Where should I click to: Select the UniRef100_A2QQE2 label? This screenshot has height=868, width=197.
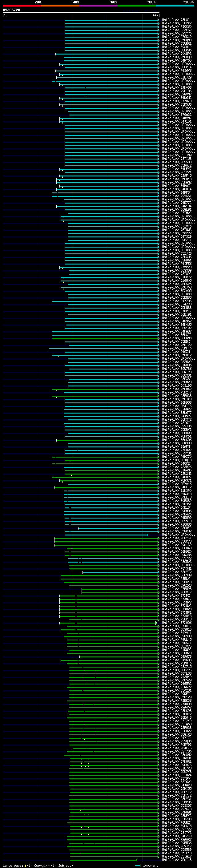pos(177,528)
